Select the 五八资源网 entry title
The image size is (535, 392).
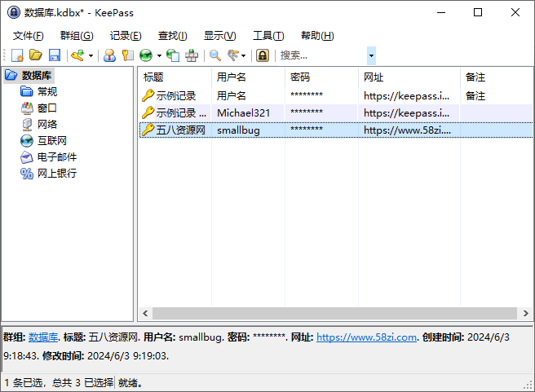[x=181, y=130]
